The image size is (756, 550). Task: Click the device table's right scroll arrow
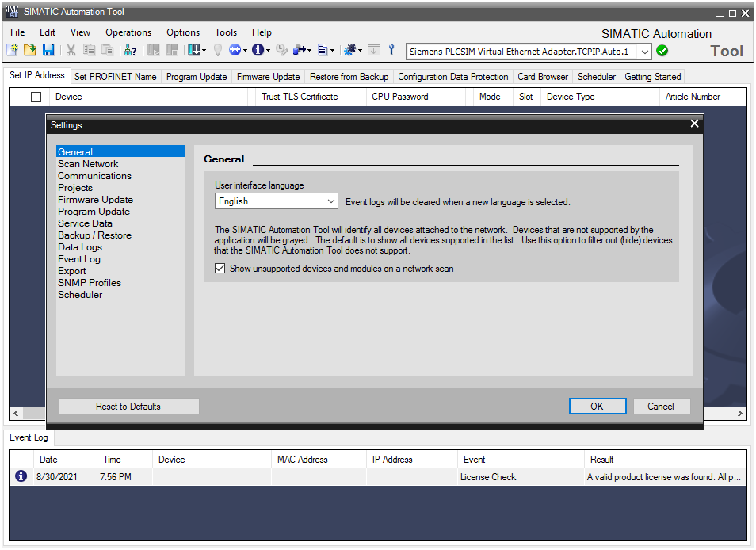click(x=739, y=413)
